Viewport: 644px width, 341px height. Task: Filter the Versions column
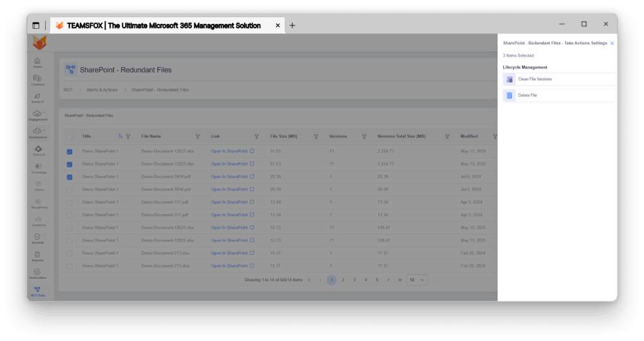(364, 137)
